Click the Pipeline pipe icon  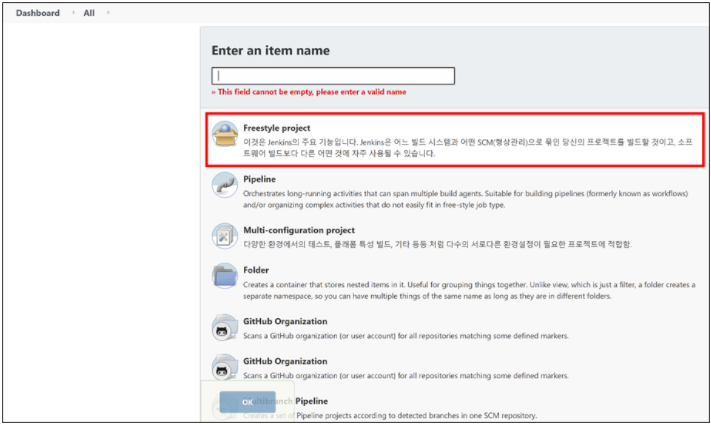tap(225, 185)
